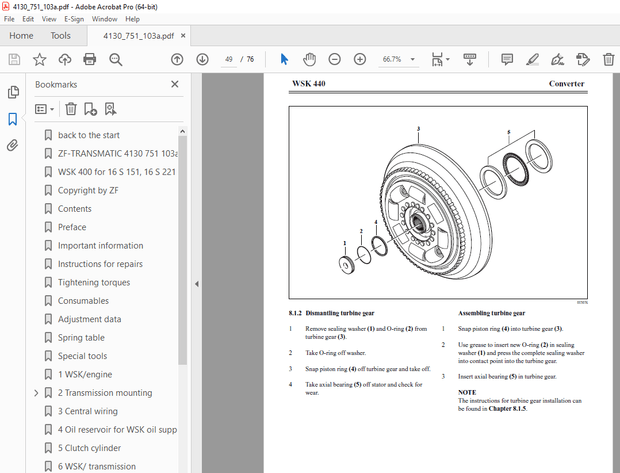Close the 4130_751_103a.pdf tab
The image size is (620, 473).
183,36
